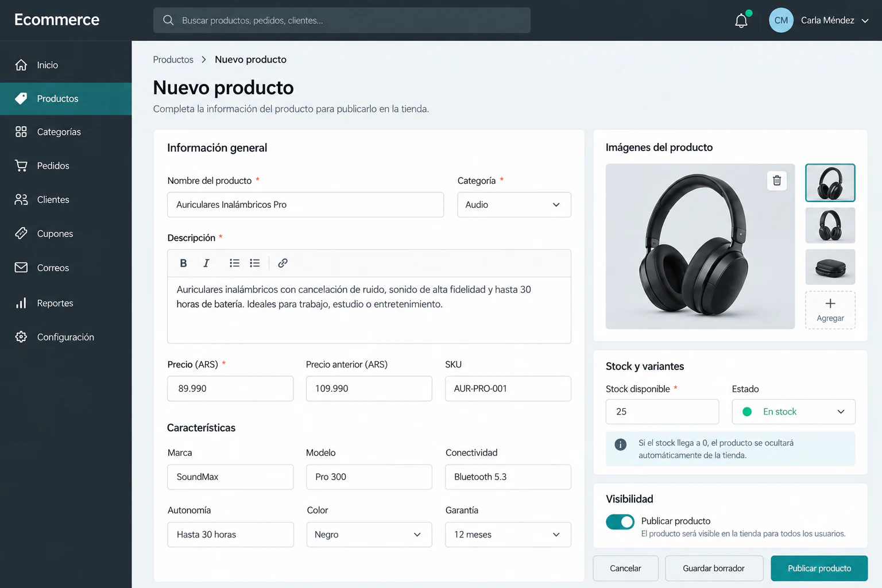
Task: Open the Garantía dropdown
Action: tap(508, 535)
